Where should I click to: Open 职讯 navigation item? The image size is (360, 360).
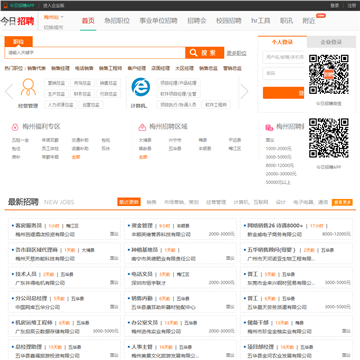tap(286, 21)
